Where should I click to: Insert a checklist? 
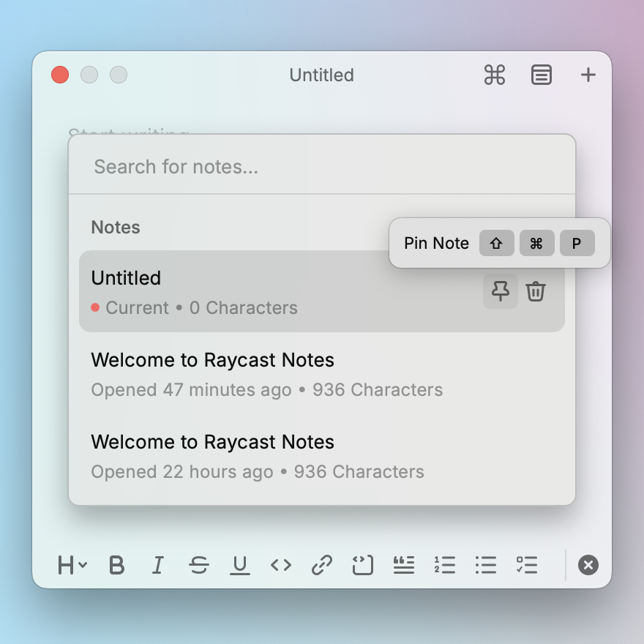527,565
